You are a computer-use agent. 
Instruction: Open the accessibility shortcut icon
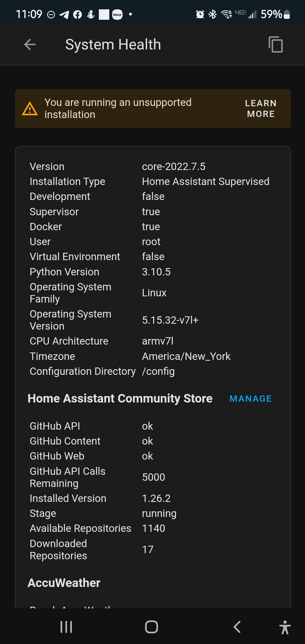285,627
